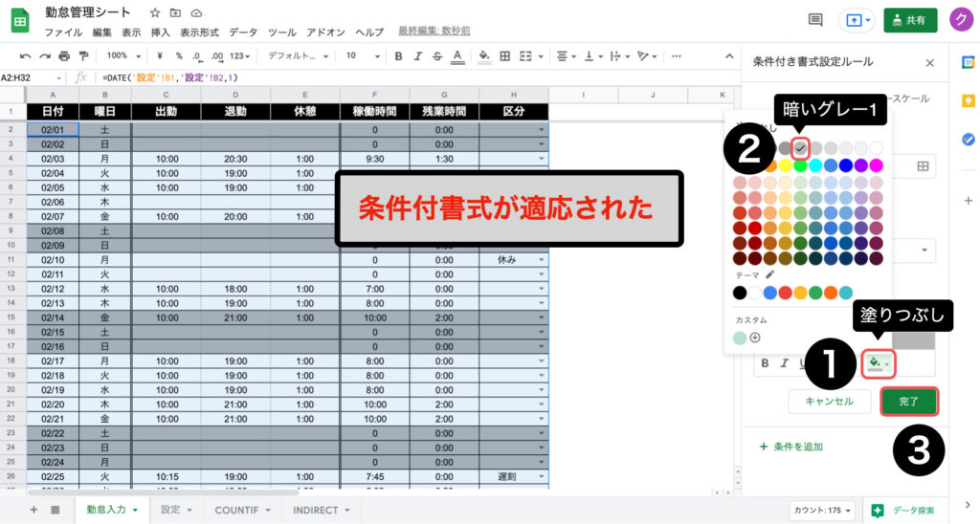Screen dimensions: 980x524
Task: Click the 最終編集 history link
Action: tap(434, 32)
